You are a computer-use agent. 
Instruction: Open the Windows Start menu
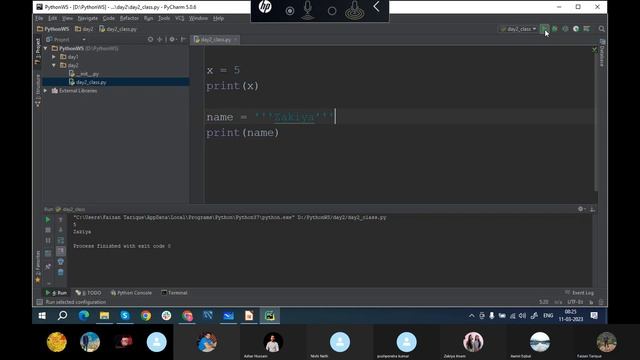[x=42, y=316]
